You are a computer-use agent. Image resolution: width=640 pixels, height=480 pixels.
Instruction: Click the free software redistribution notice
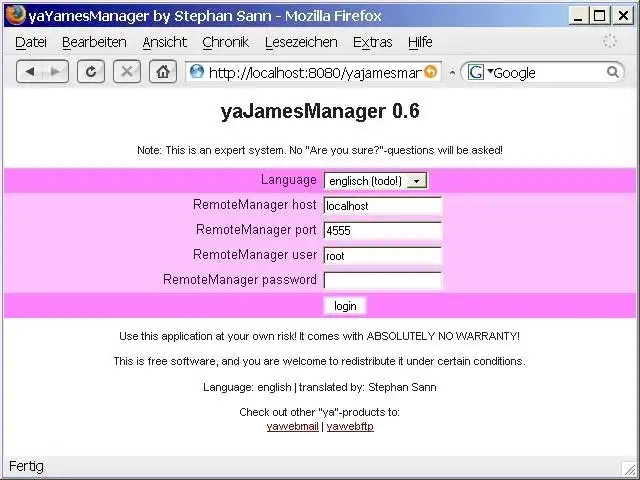pyautogui.click(x=320, y=362)
